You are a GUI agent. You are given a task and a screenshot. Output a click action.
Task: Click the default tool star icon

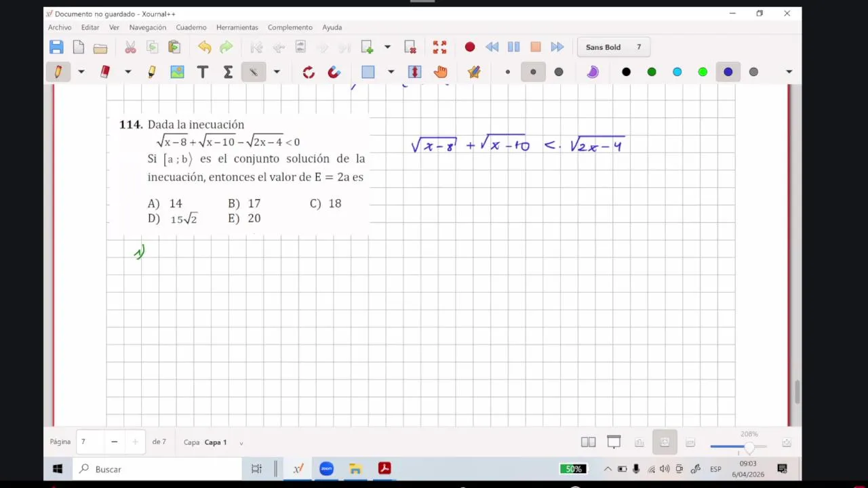pos(474,72)
